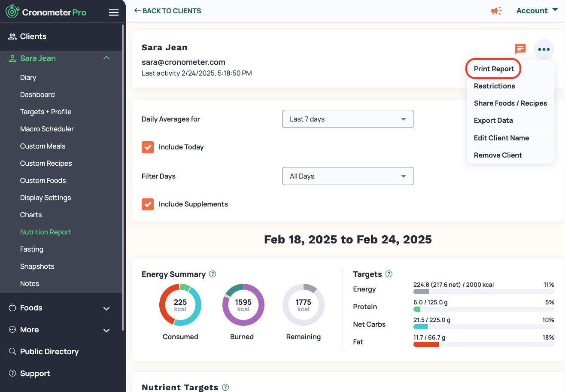Open Notes in the sidebar
Image resolution: width=565 pixels, height=392 pixels.
(30, 283)
